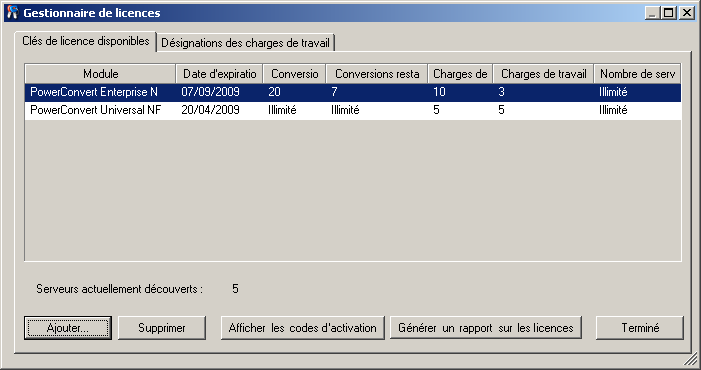Click Illimité conversions in Universal row
Screen dimensions: 701x370
[282, 110]
